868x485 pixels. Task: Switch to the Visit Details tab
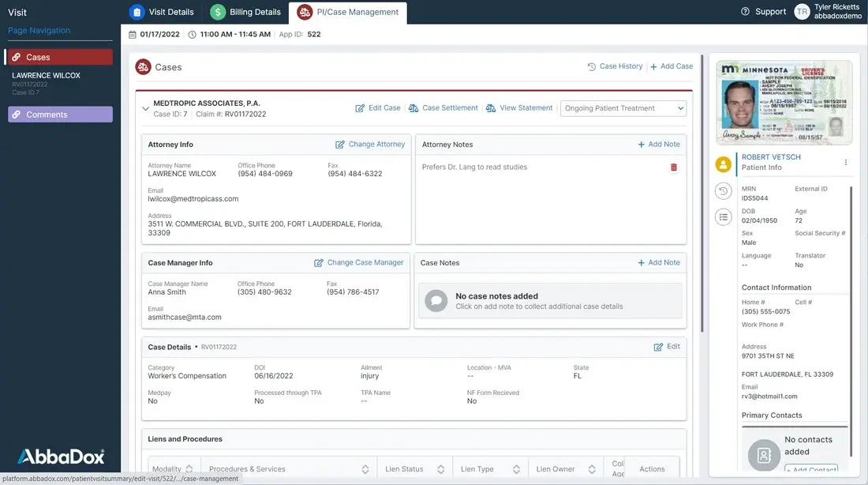click(162, 12)
